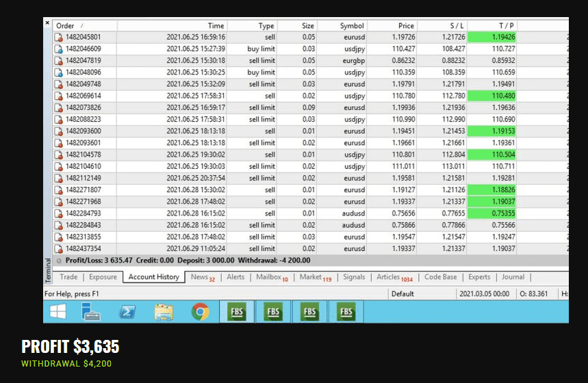Open the Windows Start menu
This screenshot has width=588, height=383.
tap(57, 311)
